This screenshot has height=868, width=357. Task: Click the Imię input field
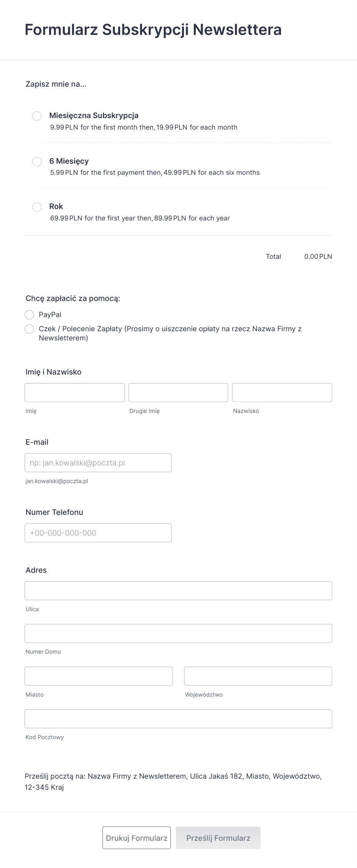pyautogui.click(x=74, y=392)
